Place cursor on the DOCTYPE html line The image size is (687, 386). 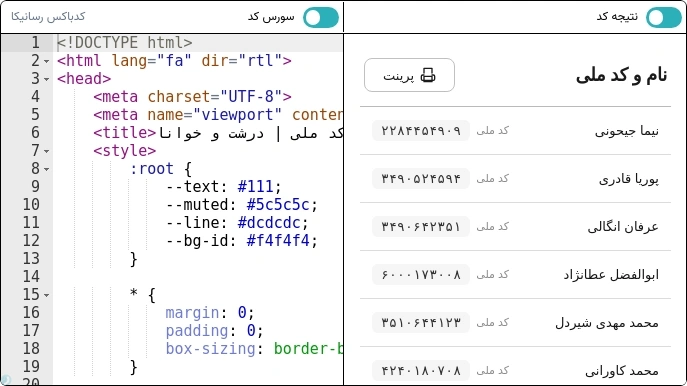(x=124, y=43)
